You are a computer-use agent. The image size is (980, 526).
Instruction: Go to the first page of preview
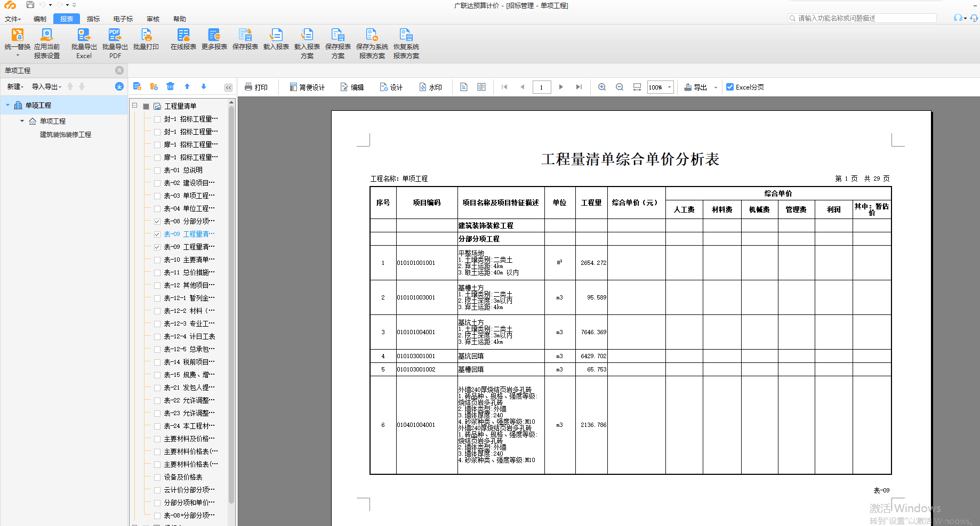[x=504, y=87]
